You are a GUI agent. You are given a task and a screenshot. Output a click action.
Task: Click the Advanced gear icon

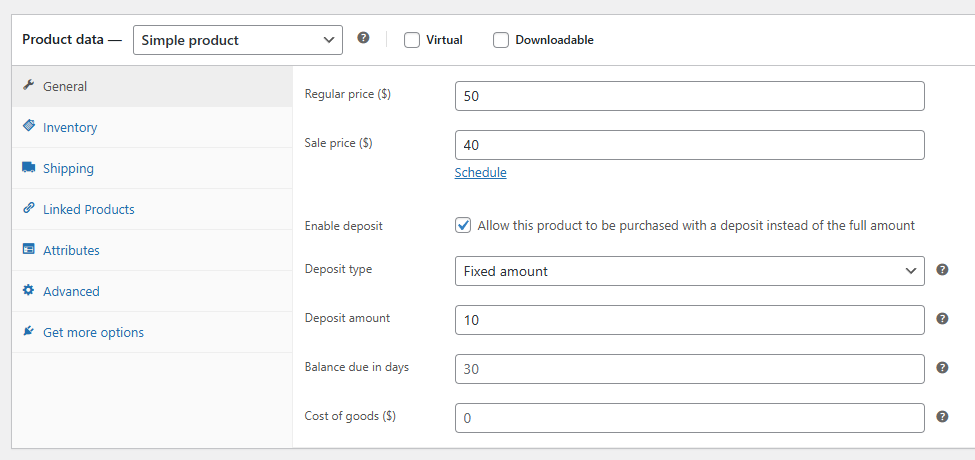[28, 290]
